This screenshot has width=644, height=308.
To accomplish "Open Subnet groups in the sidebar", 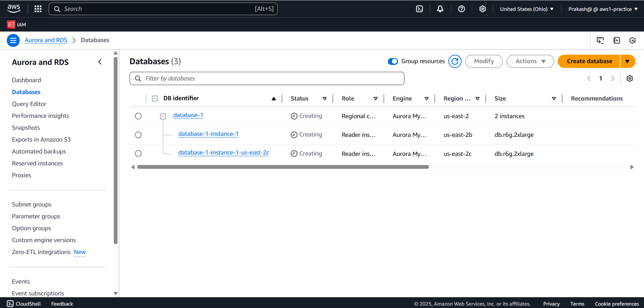I will pyautogui.click(x=32, y=204).
